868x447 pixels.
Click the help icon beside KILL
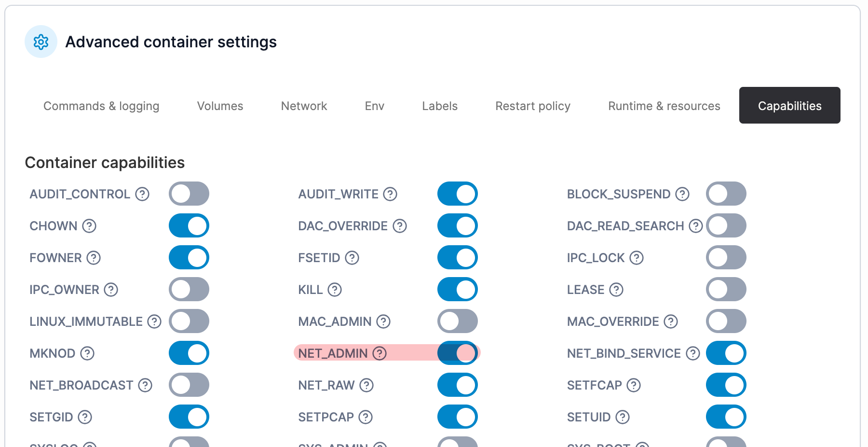[335, 289]
